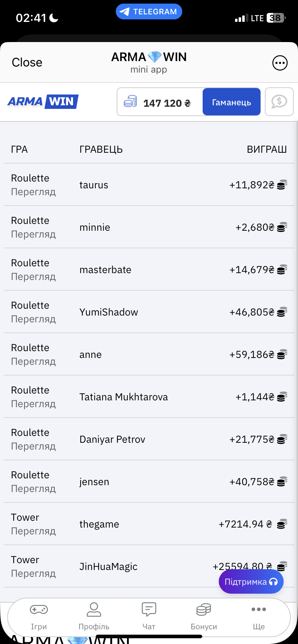Tap the 147 120 ₴ balance amount
This screenshot has width=298, height=644.
[x=167, y=103]
